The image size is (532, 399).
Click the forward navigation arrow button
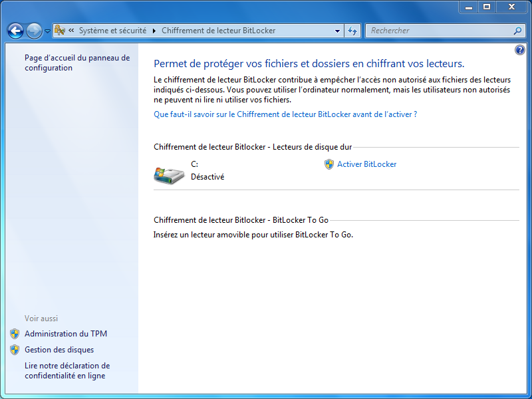[34, 31]
